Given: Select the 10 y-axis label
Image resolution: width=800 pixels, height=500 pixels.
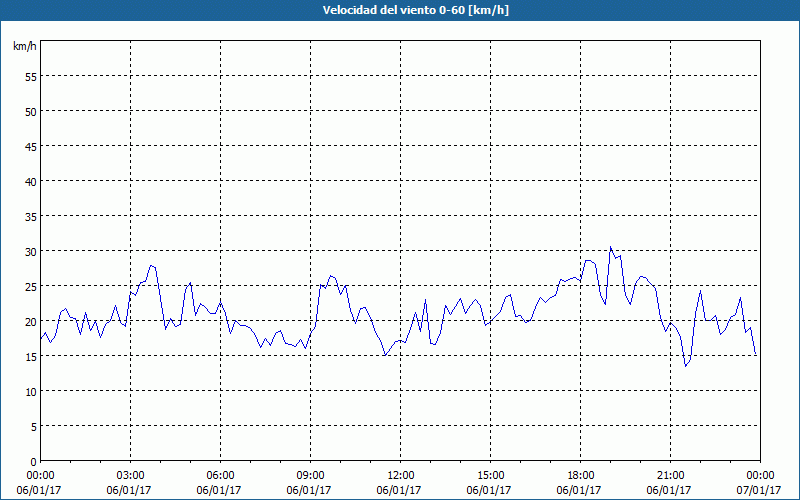Looking at the screenshot, I should 31,392.
